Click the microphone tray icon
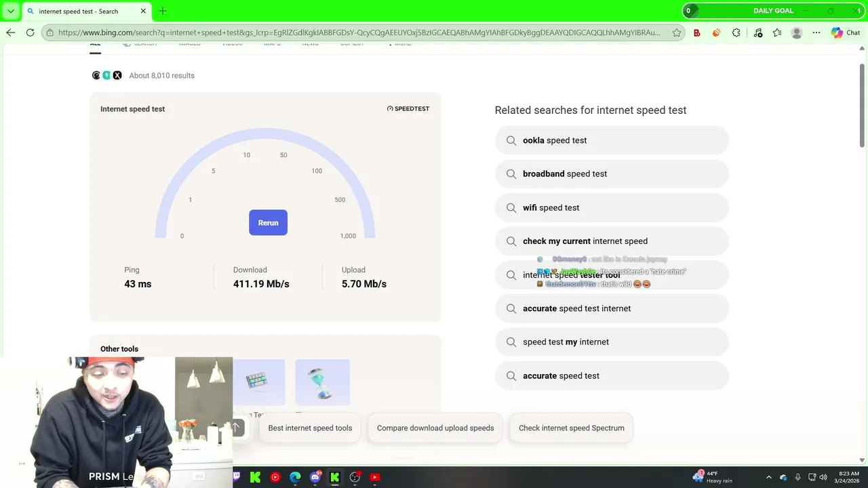868x488 pixels. click(797, 477)
